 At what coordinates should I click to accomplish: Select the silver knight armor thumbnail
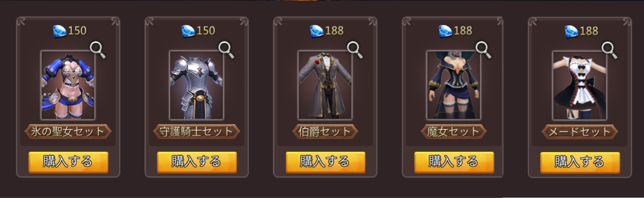point(196,85)
